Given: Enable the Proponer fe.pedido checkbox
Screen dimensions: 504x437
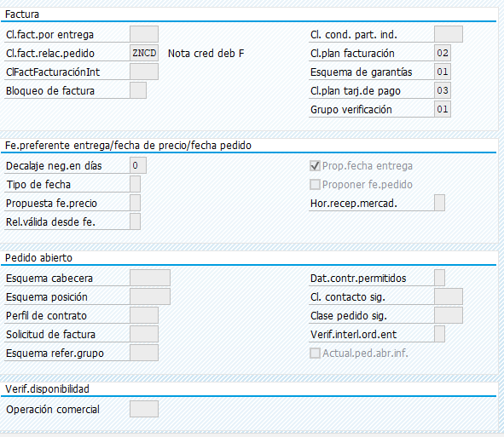Looking at the screenshot, I should [x=315, y=185].
